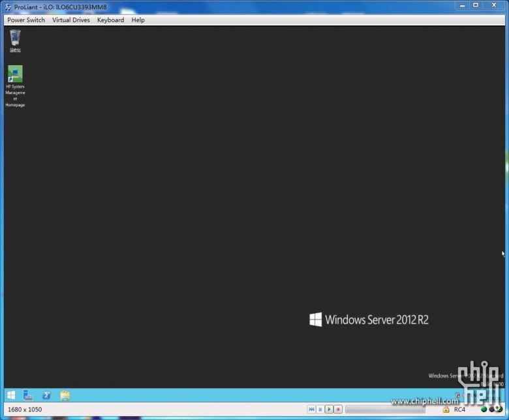Open the Virtual Drives menu
Screen dimensions: 509x420
click(x=70, y=20)
